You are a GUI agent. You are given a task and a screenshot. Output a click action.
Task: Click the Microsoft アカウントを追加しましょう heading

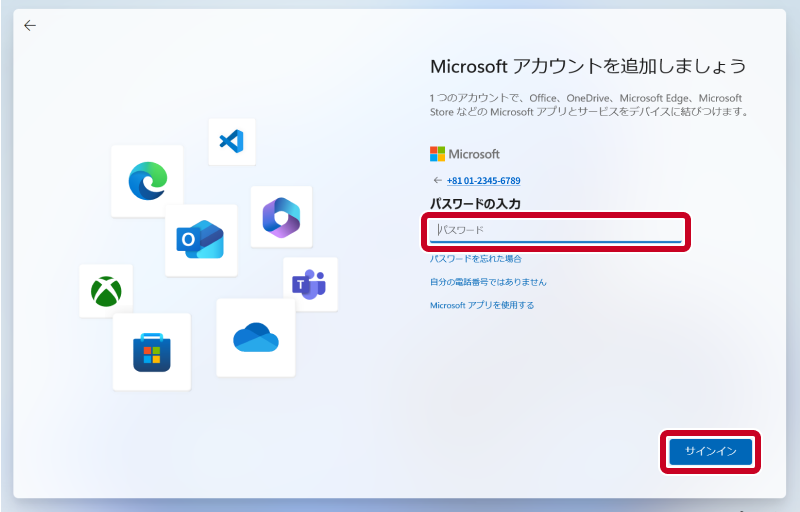point(588,66)
